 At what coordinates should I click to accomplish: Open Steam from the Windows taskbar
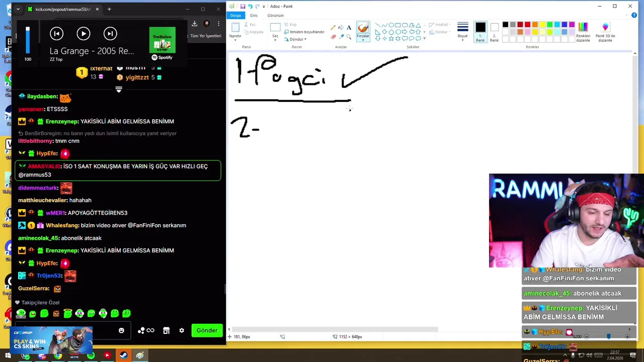pyautogui.click(x=123, y=356)
